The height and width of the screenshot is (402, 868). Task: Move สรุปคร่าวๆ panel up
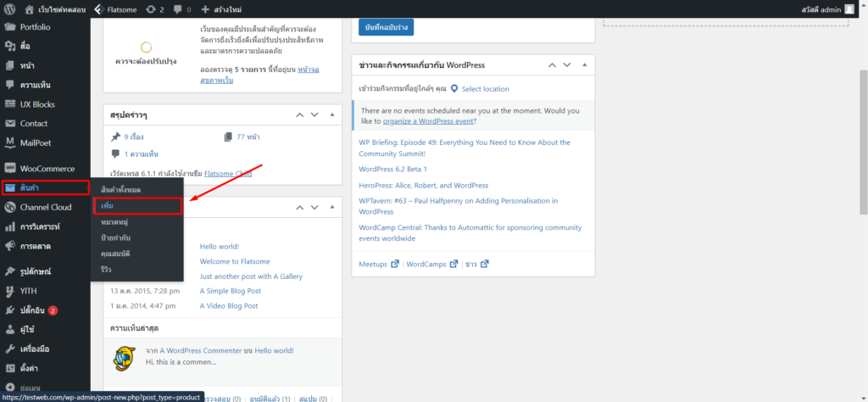point(299,114)
